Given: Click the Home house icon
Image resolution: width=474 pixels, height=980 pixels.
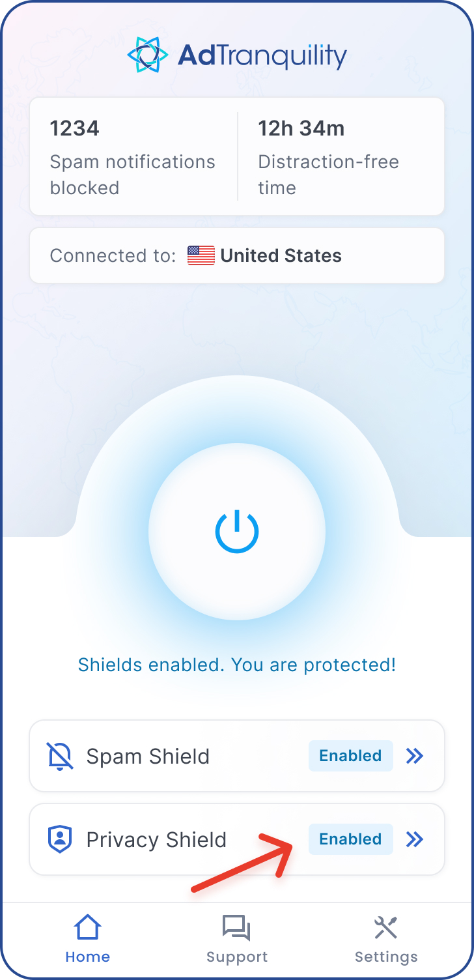Looking at the screenshot, I should [x=87, y=927].
